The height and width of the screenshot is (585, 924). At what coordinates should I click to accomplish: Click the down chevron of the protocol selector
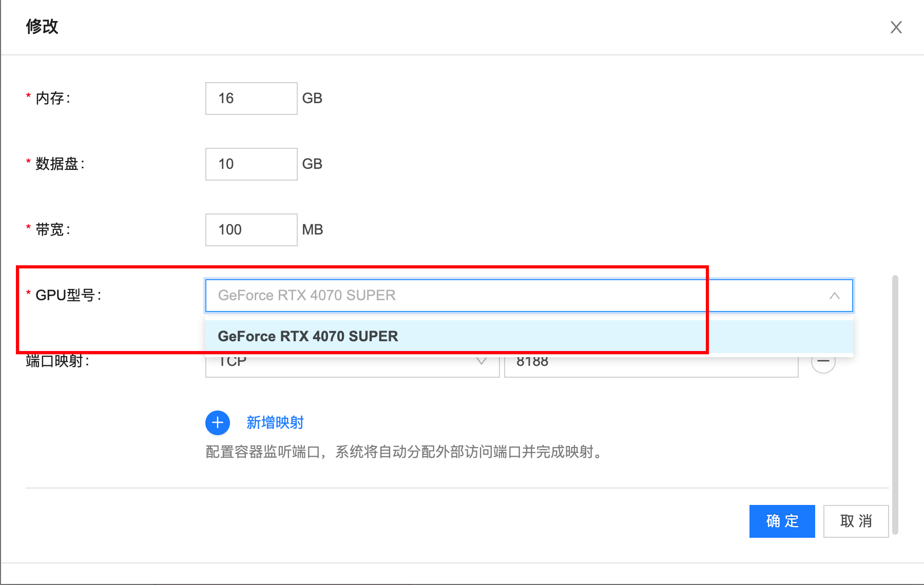[x=482, y=363]
